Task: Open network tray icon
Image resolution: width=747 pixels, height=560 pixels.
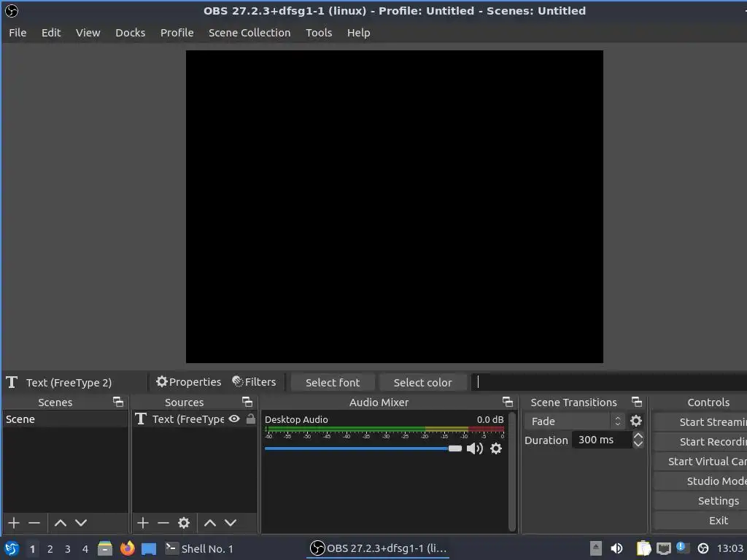Action: coord(664,548)
